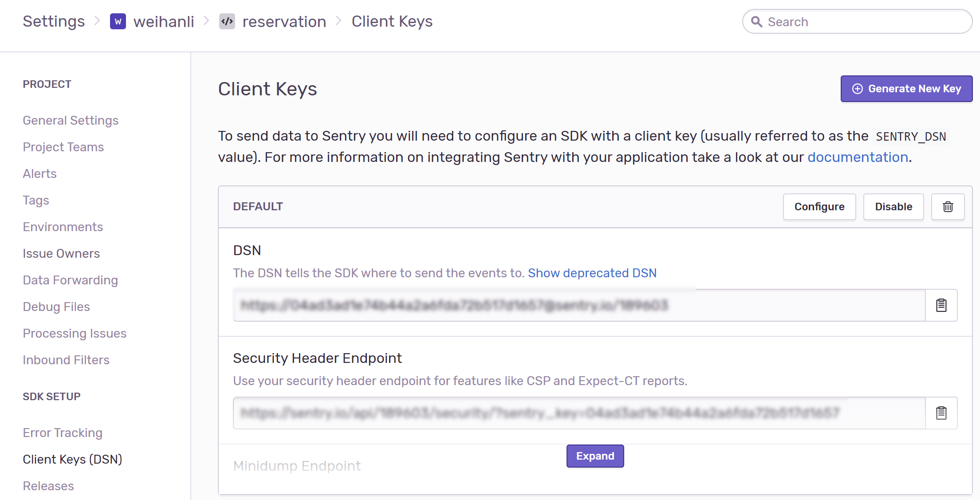Copy the DSN with clipboard icon

coord(941,305)
